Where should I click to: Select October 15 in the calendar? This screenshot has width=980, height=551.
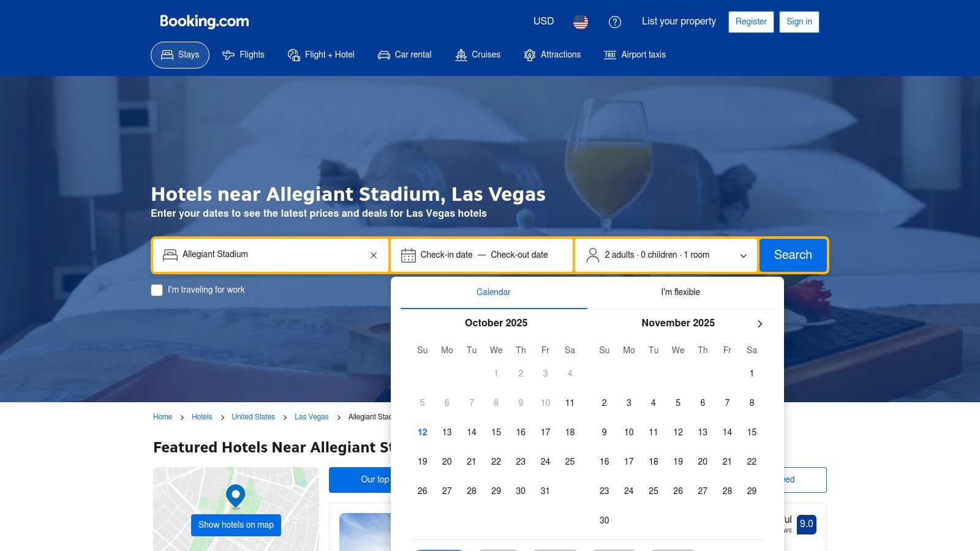click(x=496, y=432)
